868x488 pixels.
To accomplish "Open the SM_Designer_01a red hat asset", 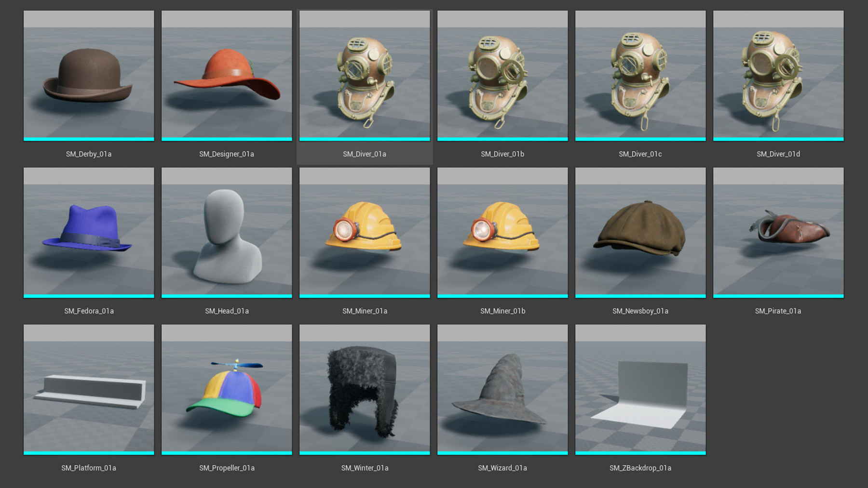I will pos(227,75).
